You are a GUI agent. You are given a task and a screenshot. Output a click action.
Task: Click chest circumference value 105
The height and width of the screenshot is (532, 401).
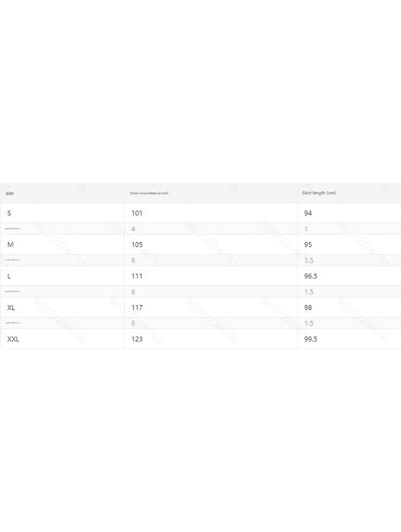coord(137,244)
